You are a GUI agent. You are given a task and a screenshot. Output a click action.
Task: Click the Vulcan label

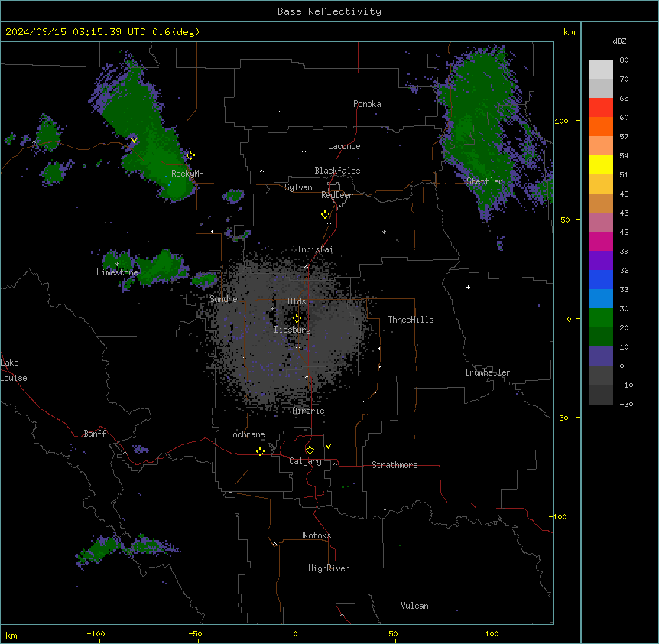click(x=414, y=606)
